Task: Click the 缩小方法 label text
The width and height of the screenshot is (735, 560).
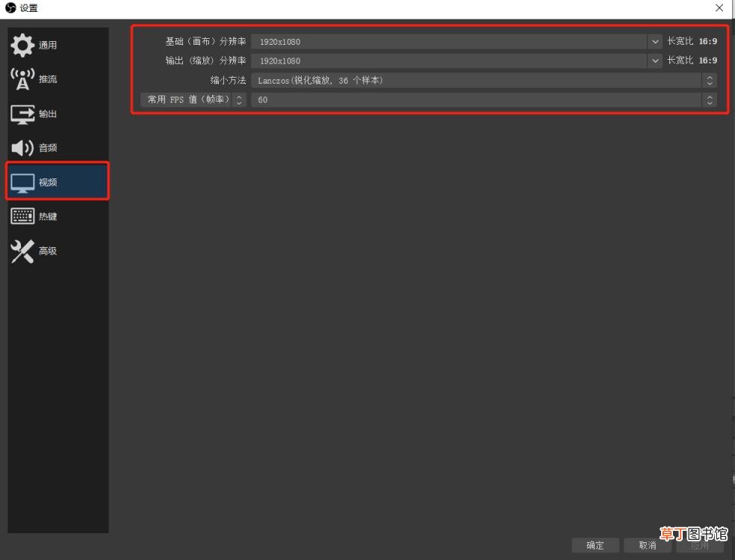Action: click(x=229, y=81)
